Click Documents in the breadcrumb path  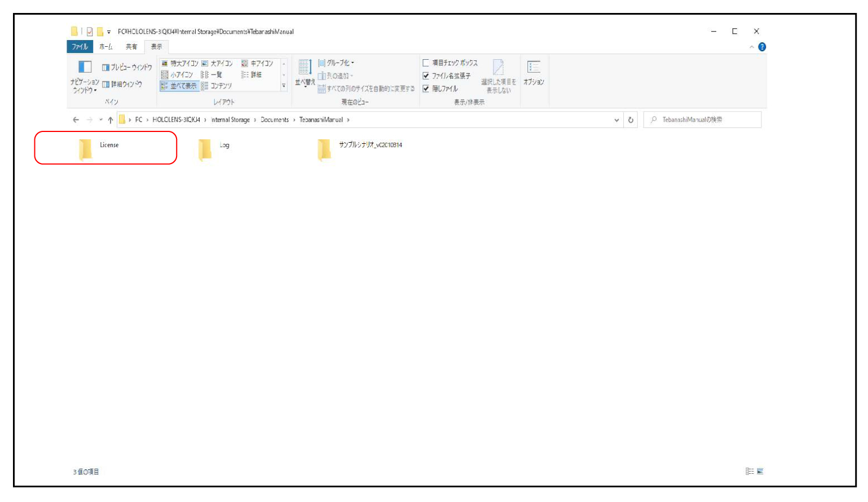tap(275, 120)
